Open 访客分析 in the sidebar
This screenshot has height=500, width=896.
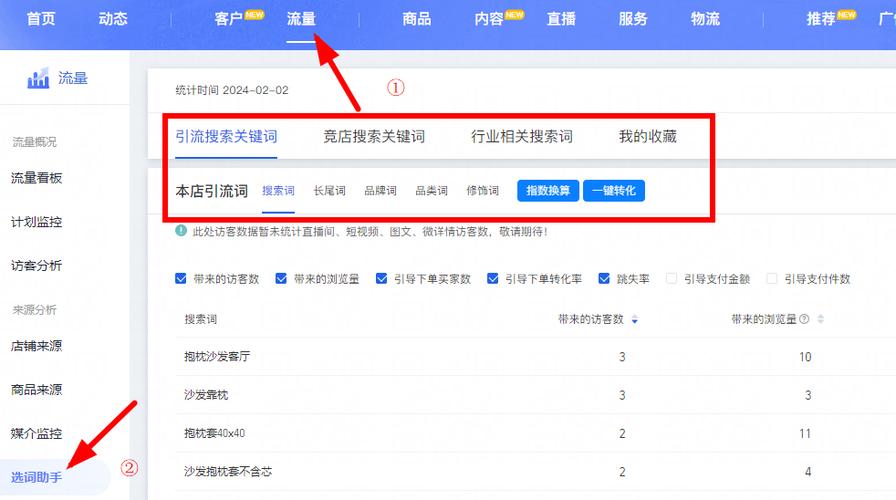pyautogui.click(x=37, y=266)
